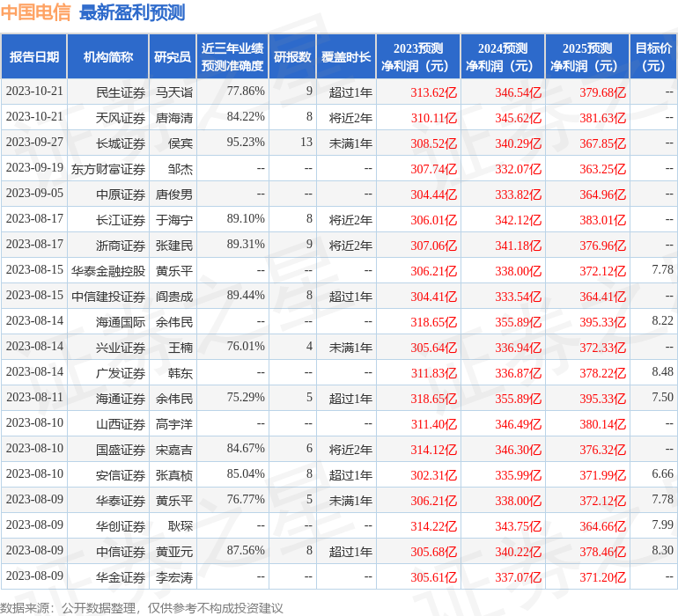678x616 pixels.
Task: Click the 覆盖时长 column header
Action: click(x=346, y=56)
